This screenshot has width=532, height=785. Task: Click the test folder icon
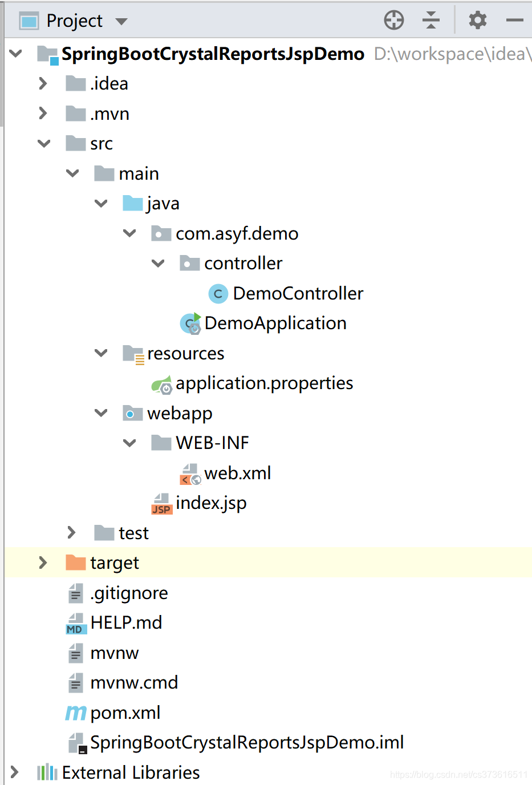pos(104,533)
